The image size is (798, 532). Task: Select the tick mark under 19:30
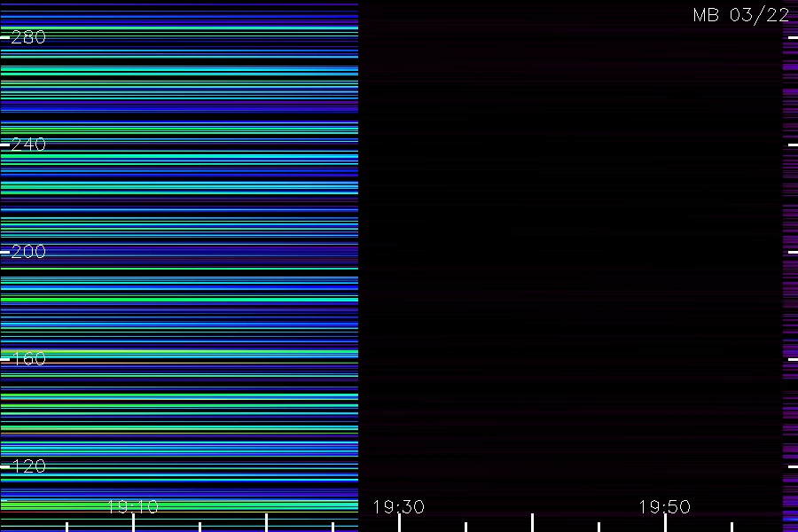pyautogui.click(x=399, y=523)
